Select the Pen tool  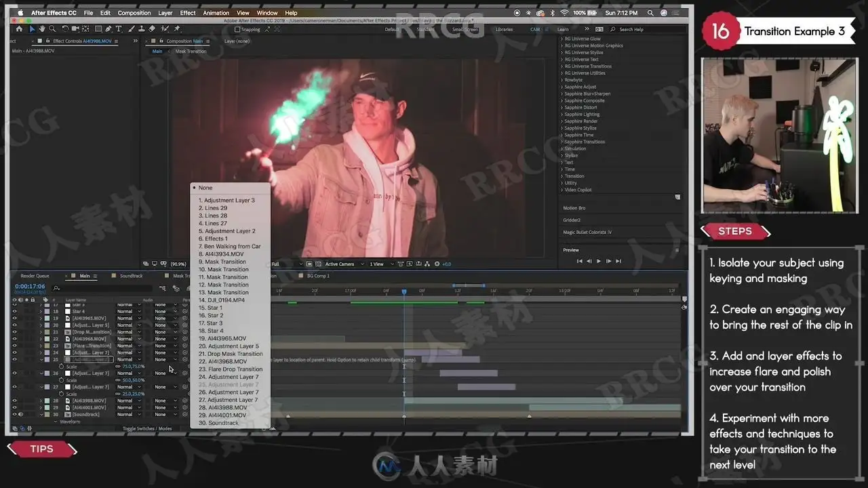point(108,28)
